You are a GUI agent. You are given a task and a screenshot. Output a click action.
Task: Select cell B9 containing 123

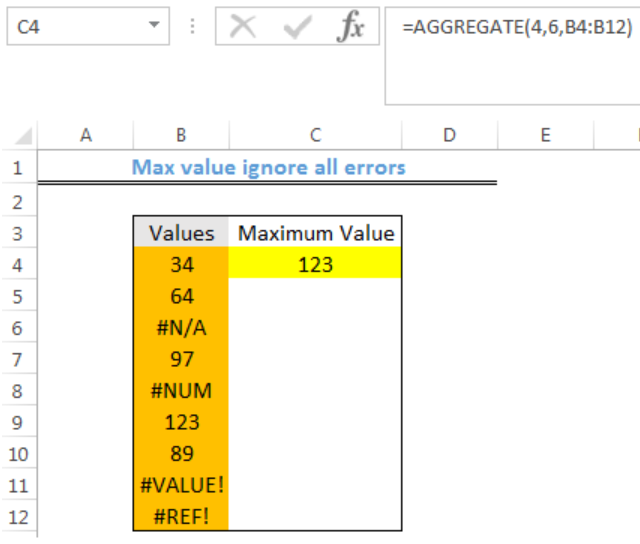(x=181, y=422)
